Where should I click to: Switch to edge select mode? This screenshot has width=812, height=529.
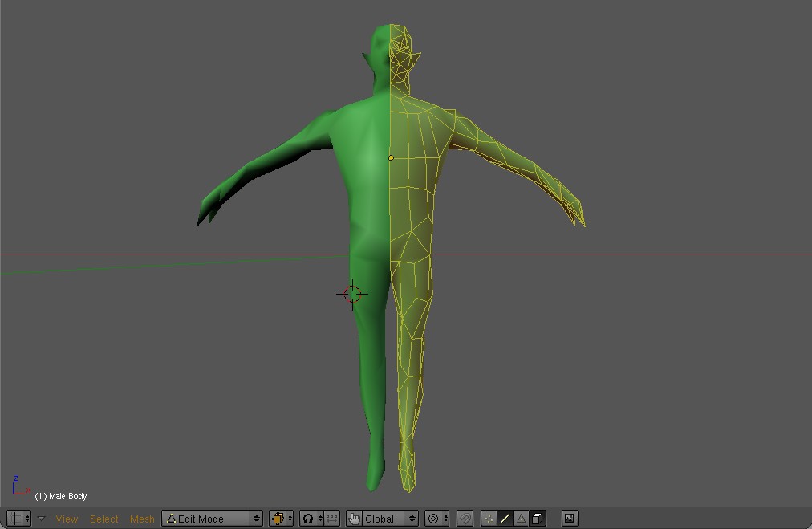[505, 518]
